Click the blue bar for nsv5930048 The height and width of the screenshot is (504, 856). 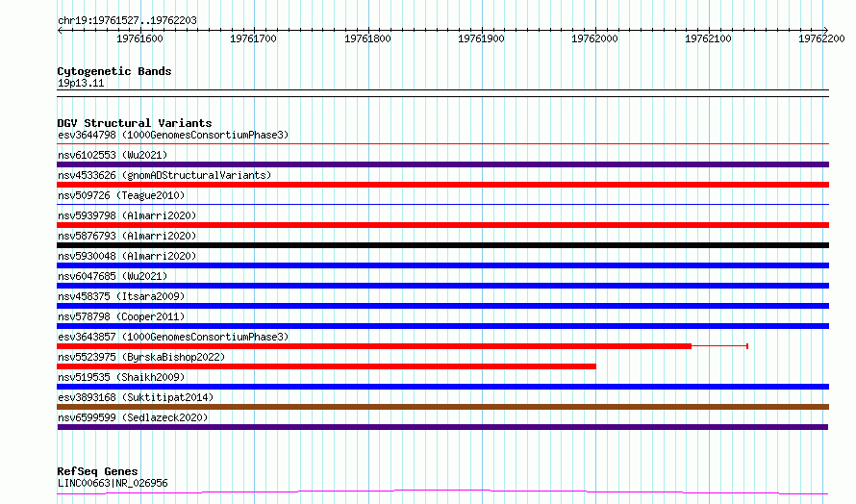coord(442,265)
